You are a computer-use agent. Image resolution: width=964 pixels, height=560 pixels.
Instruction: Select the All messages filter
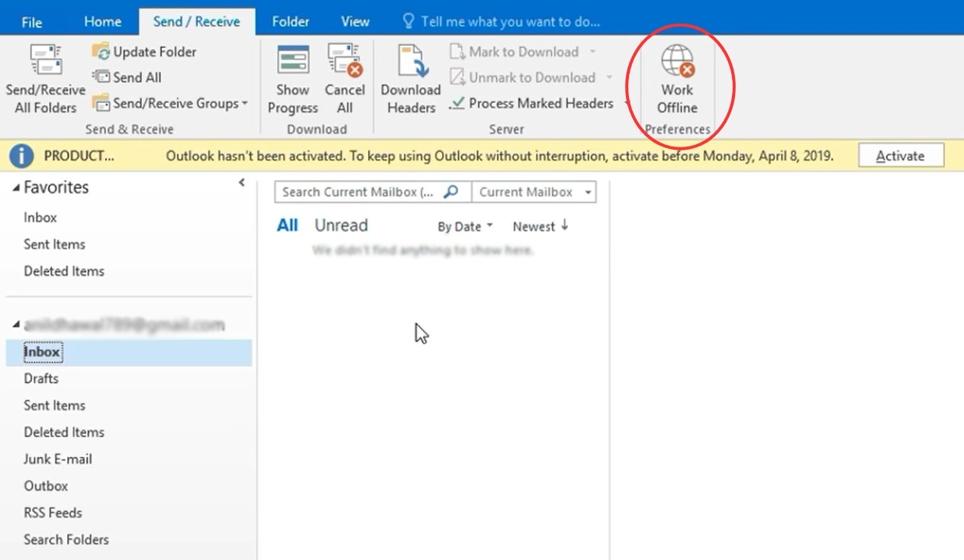(288, 225)
